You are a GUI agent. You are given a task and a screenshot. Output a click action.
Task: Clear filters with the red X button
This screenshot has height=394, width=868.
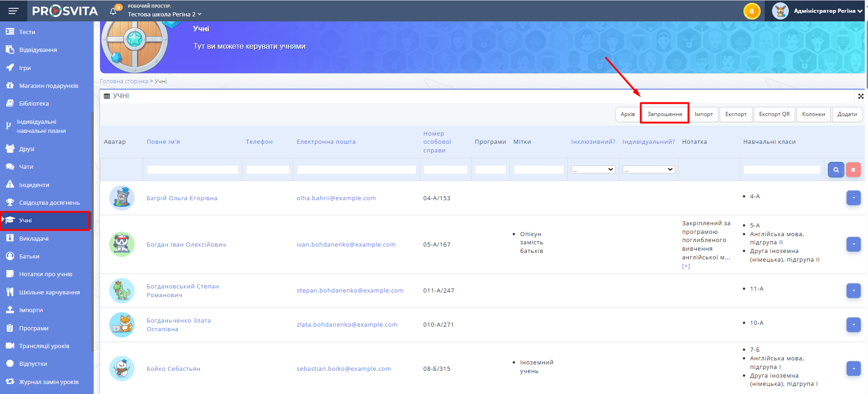pyautogui.click(x=853, y=170)
